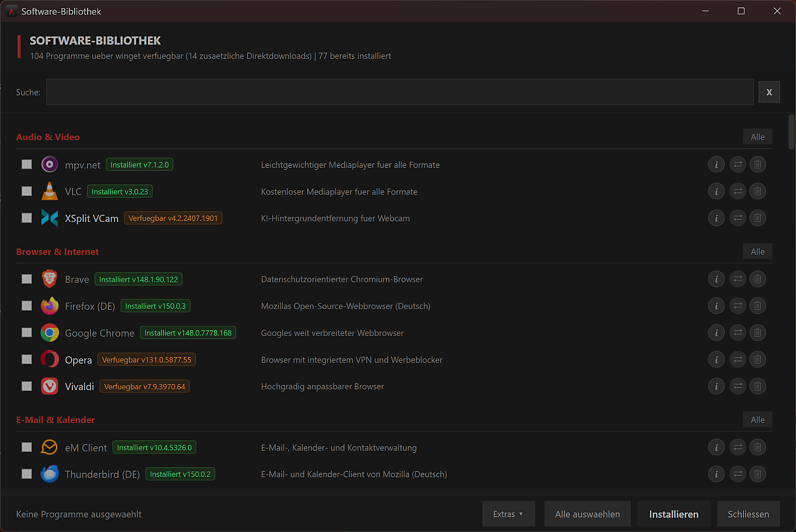The height and width of the screenshot is (532, 796).
Task: Tick the Brave checkbox
Action: point(27,279)
